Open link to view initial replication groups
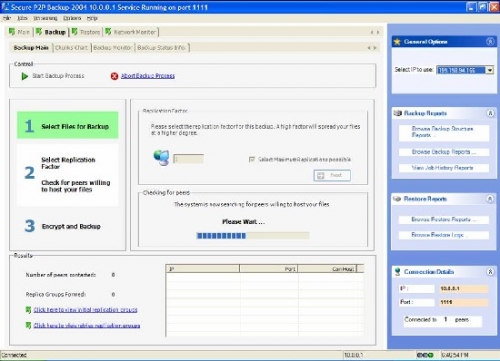 (86, 310)
